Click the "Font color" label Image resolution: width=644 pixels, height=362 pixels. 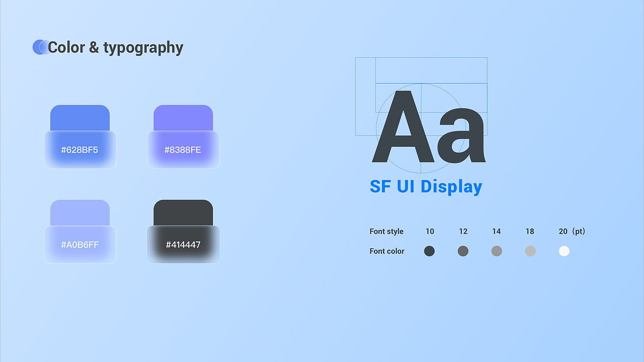point(387,251)
